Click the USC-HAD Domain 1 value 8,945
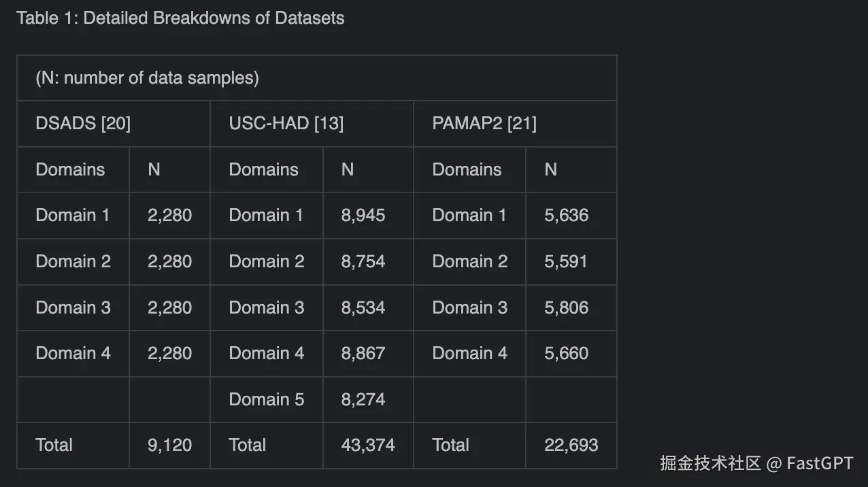Image resolution: width=868 pixels, height=487 pixels. (363, 216)
